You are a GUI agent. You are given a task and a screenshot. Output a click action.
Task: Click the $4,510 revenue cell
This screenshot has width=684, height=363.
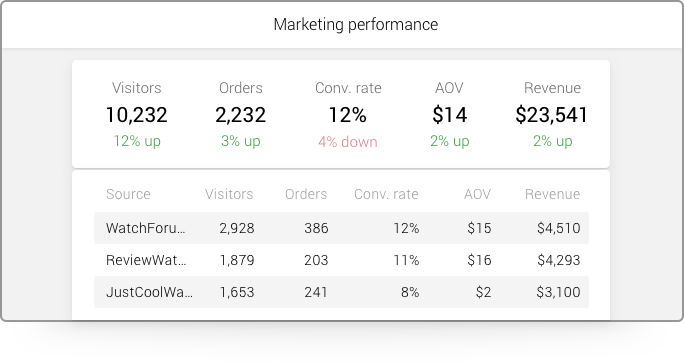point(558,228)
